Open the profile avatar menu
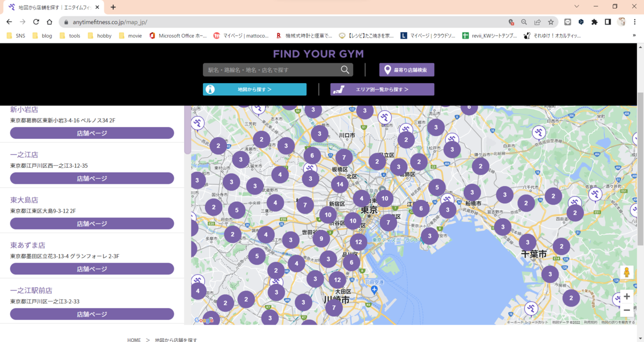This screenshot has height=342, width=644. coord(621,22)
